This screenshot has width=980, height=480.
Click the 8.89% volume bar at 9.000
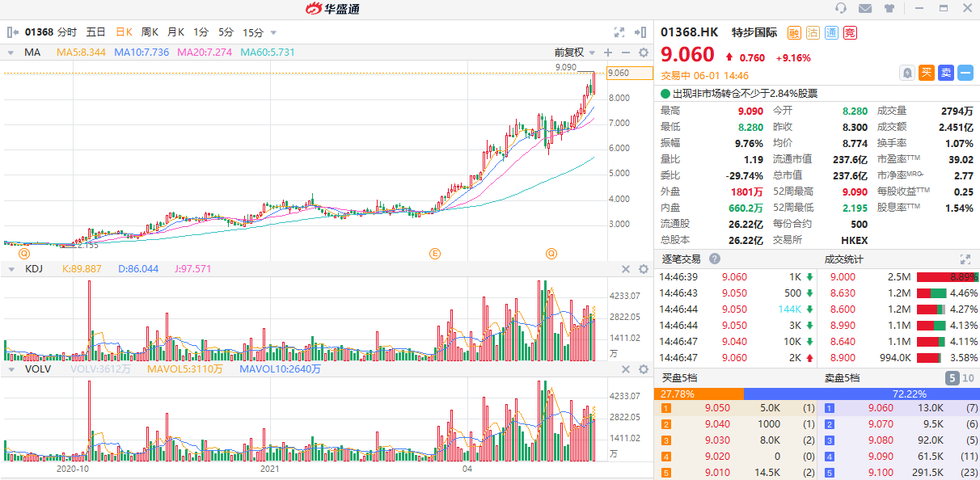[947, 277]
